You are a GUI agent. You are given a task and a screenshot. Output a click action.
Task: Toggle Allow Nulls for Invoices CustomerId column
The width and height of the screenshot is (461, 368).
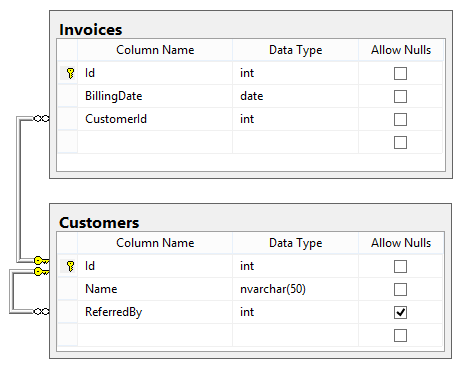tap(400, 119)
